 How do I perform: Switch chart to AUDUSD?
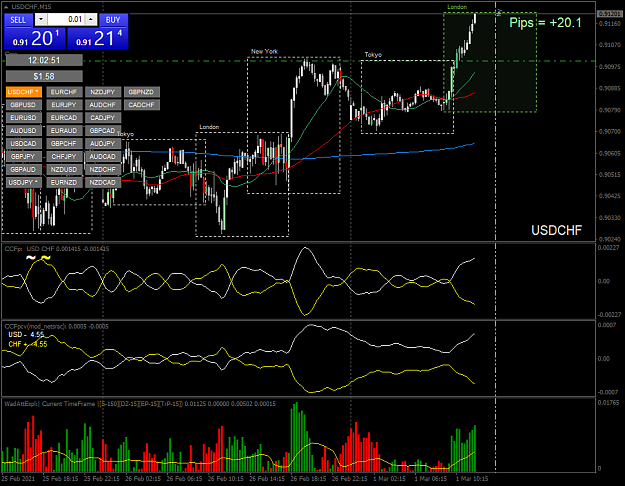coord(24,131)
